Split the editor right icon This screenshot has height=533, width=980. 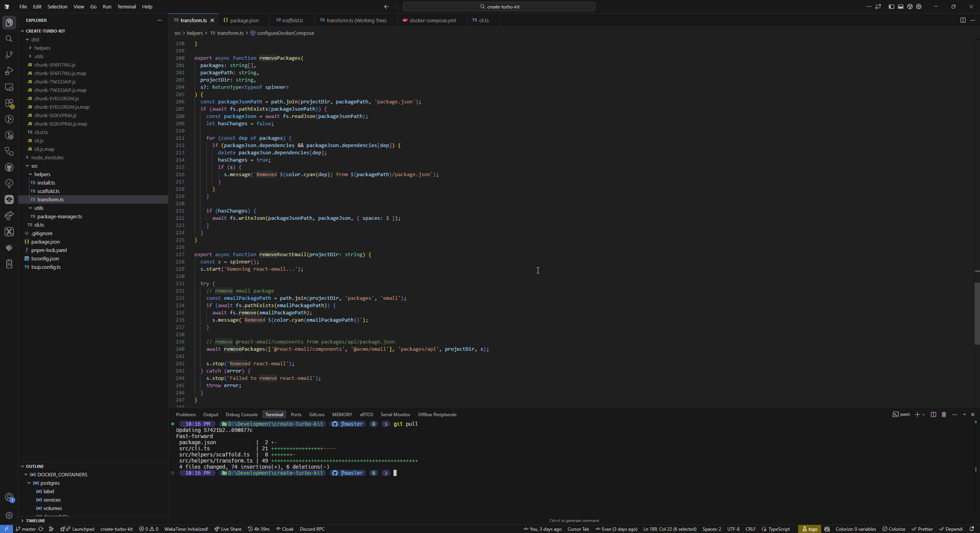[962, 20]
